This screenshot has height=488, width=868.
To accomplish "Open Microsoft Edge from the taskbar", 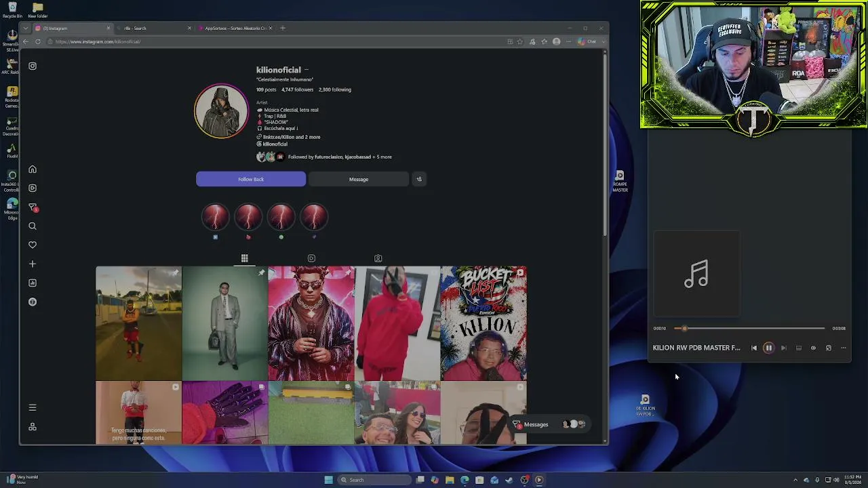I will (465, 480).
